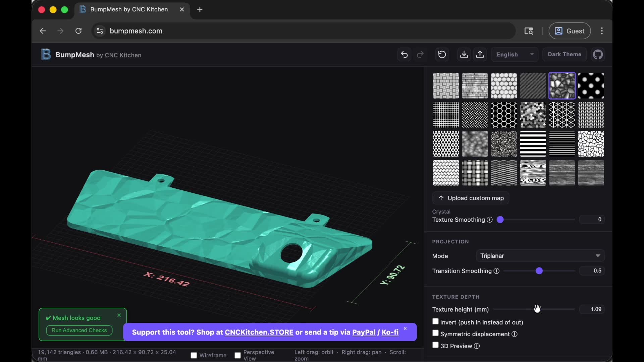Close the purple support banner

click(405, 328)
